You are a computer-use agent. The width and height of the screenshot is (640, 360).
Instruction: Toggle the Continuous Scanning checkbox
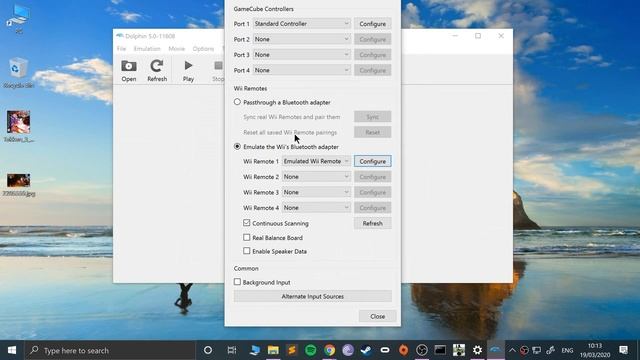(x=247, y=223)
